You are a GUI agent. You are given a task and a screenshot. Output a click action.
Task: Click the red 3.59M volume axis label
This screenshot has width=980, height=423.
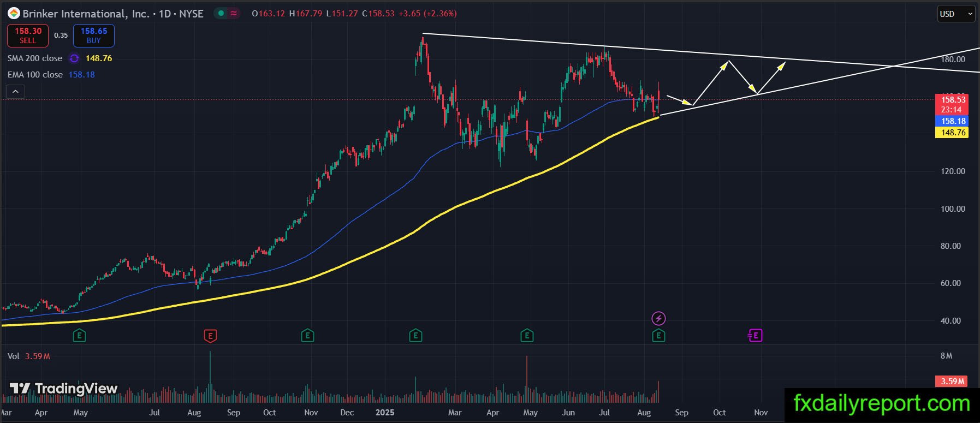pyautogui.click(x=952, y=382)
